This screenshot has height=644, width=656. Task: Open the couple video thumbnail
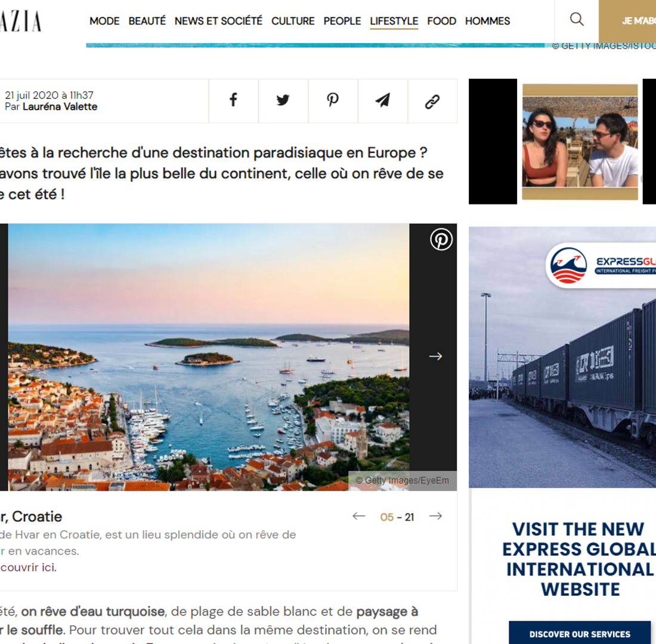[x=580, y=142]
